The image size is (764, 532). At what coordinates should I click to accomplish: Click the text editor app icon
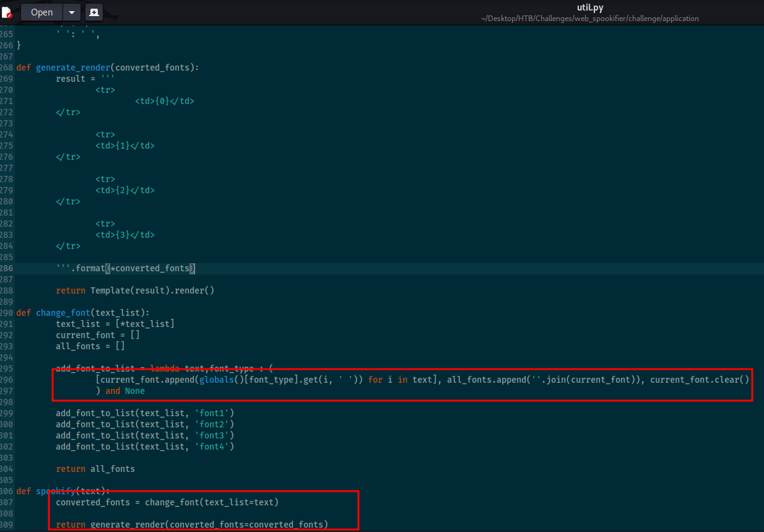pos(7,12)
